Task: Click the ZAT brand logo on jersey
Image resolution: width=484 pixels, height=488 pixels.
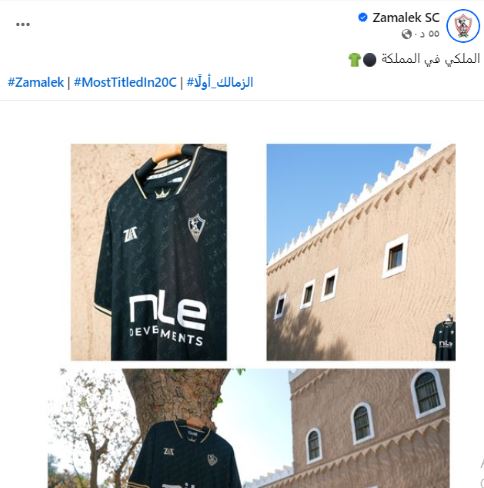Action: (130, 234)
